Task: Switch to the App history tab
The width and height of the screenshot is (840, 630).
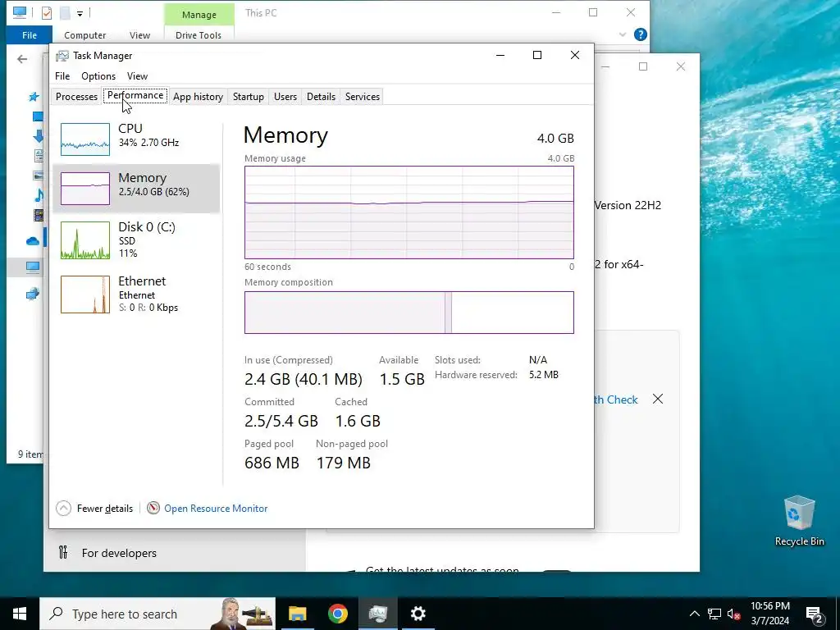Action: [198, 97]
